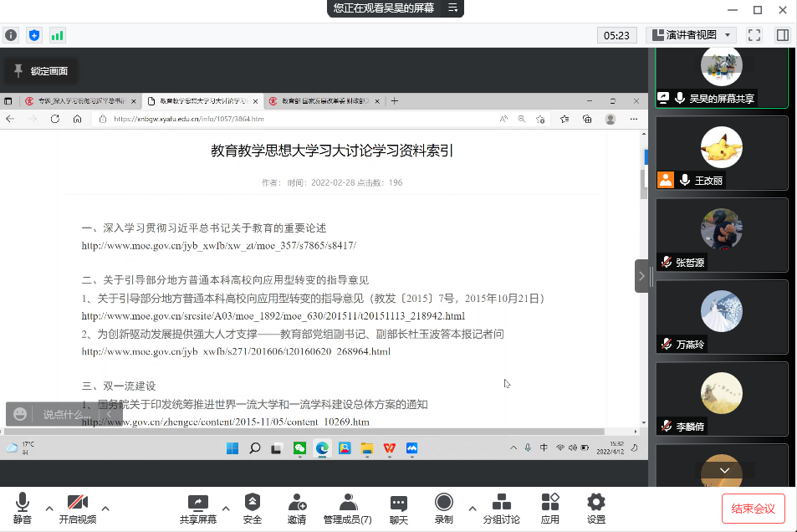The width and height of the screenshot is (797, 532).
Task: Open meeting Settings (设置)
Action: point(595,508)
